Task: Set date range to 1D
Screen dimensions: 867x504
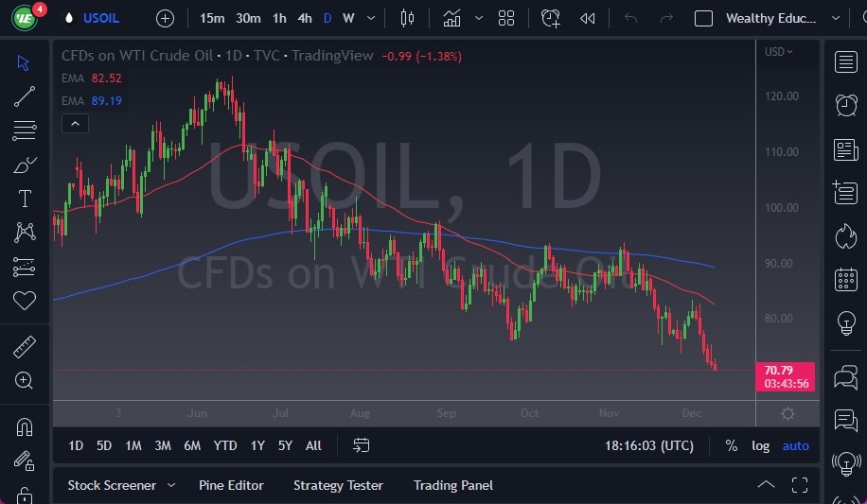Action: coord(76,445)
